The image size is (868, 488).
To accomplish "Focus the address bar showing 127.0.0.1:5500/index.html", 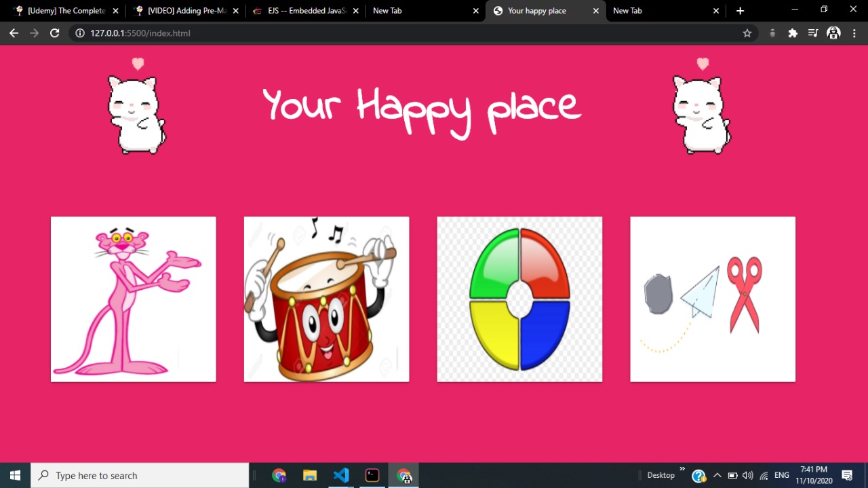I will point(414,33).
